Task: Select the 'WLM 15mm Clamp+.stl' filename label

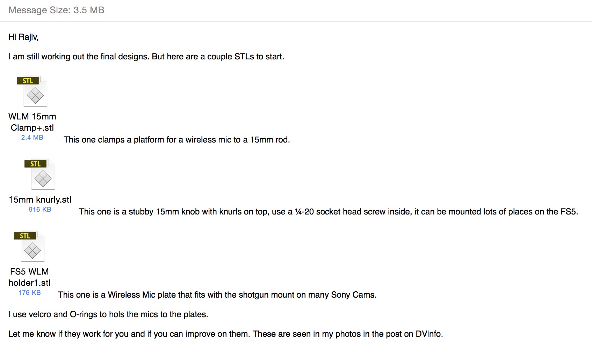Action: 32,122
